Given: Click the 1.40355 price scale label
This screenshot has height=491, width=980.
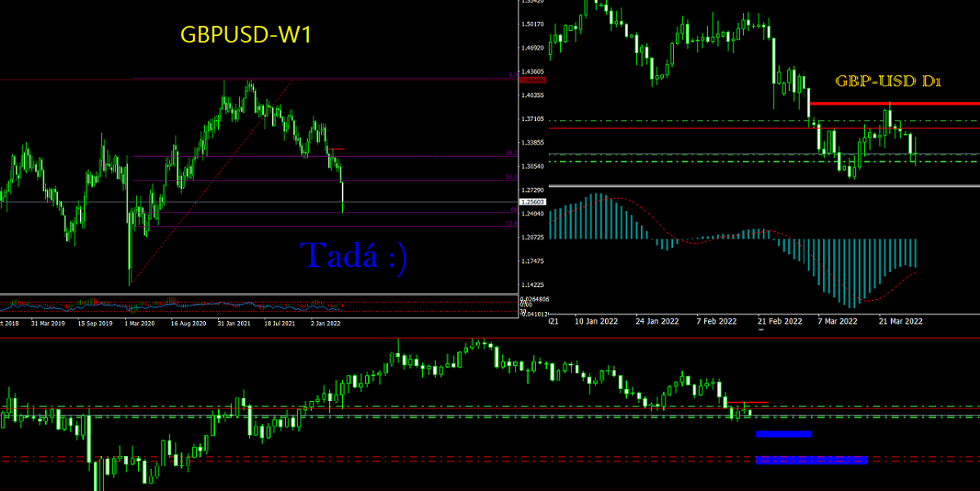Looking at the screenshot, I should tap(532, 96).
